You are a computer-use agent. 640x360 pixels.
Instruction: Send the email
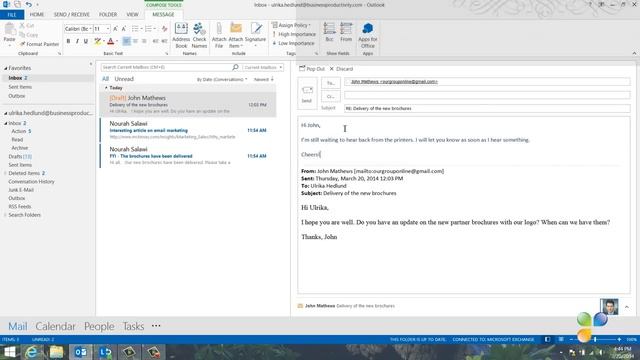[307, 94]
